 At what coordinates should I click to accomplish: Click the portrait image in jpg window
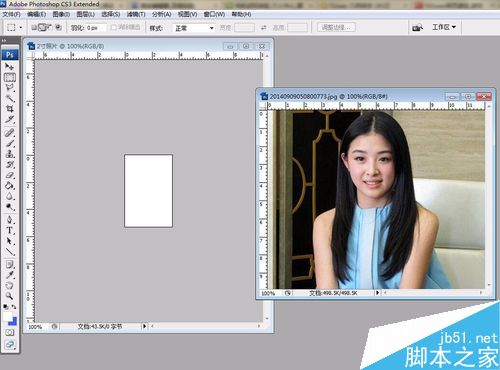point(379,200)
